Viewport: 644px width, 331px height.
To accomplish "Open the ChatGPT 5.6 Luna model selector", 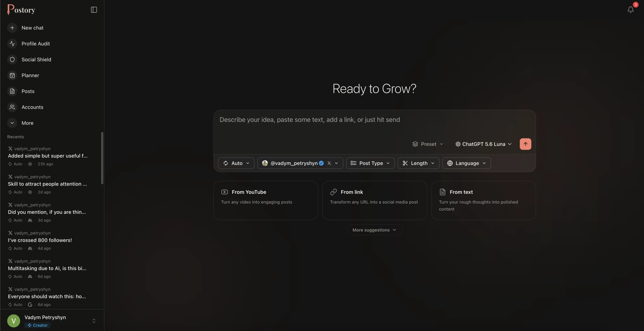I will [483, 144].
